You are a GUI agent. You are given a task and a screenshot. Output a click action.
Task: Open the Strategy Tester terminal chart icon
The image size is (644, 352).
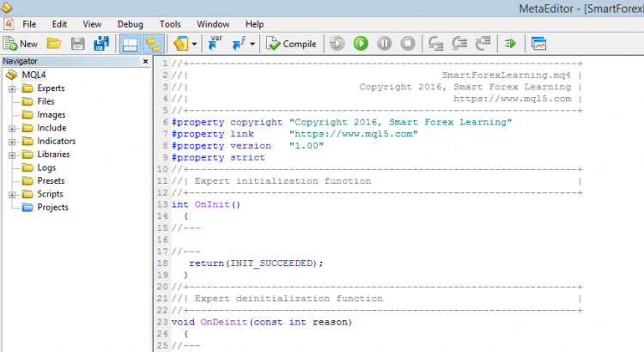pos(539,43)
